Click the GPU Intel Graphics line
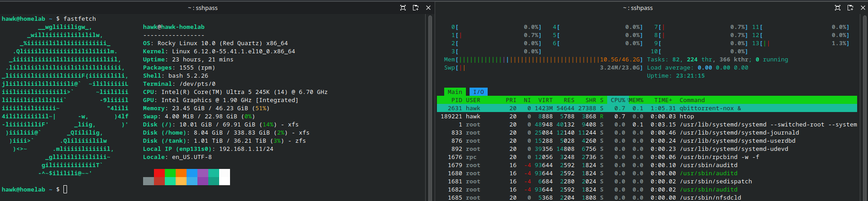Viewport: 868px width, 201px height. (221, 100)
